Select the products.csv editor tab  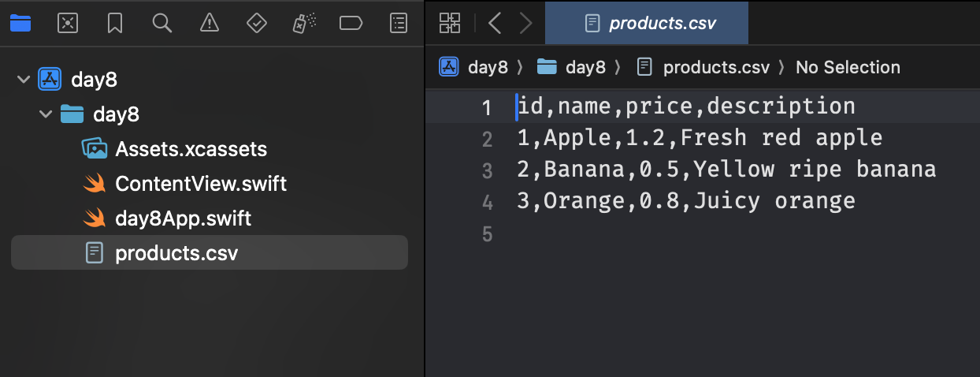[650, 23]
